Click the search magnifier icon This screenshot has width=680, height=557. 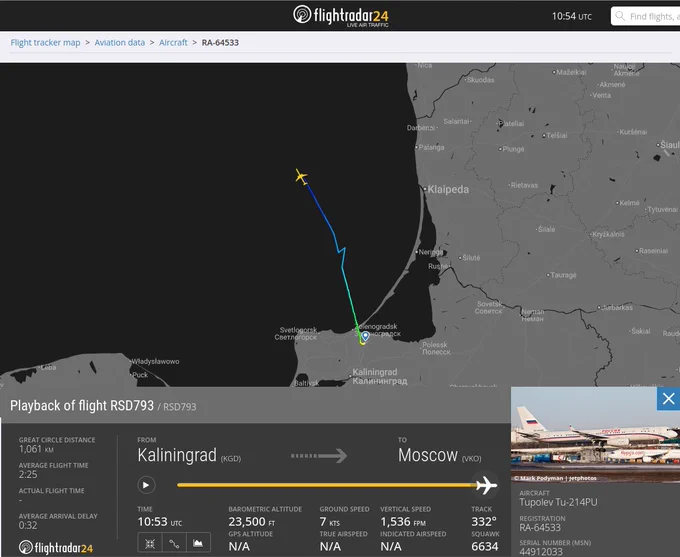pyautogui.click(x=620, y=16)
